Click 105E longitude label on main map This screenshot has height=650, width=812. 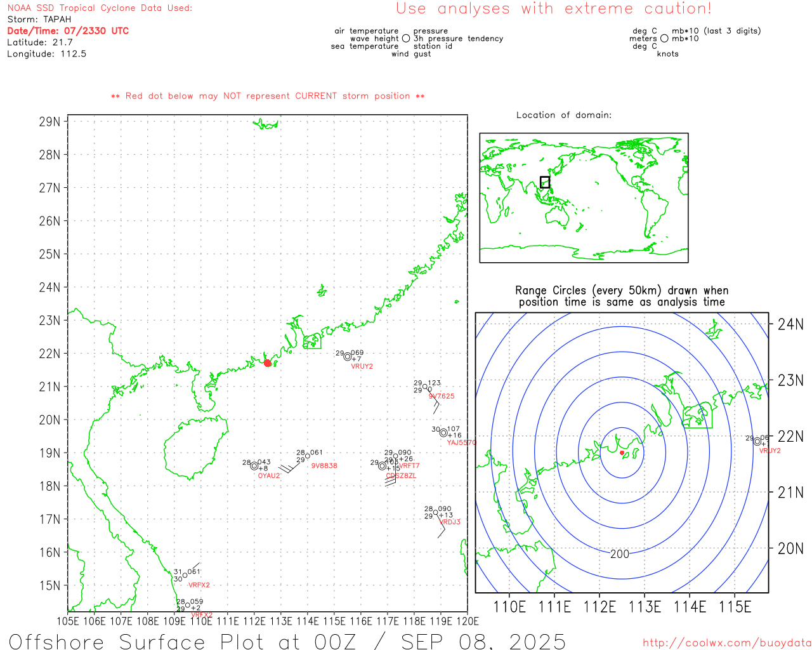(68, 621)
